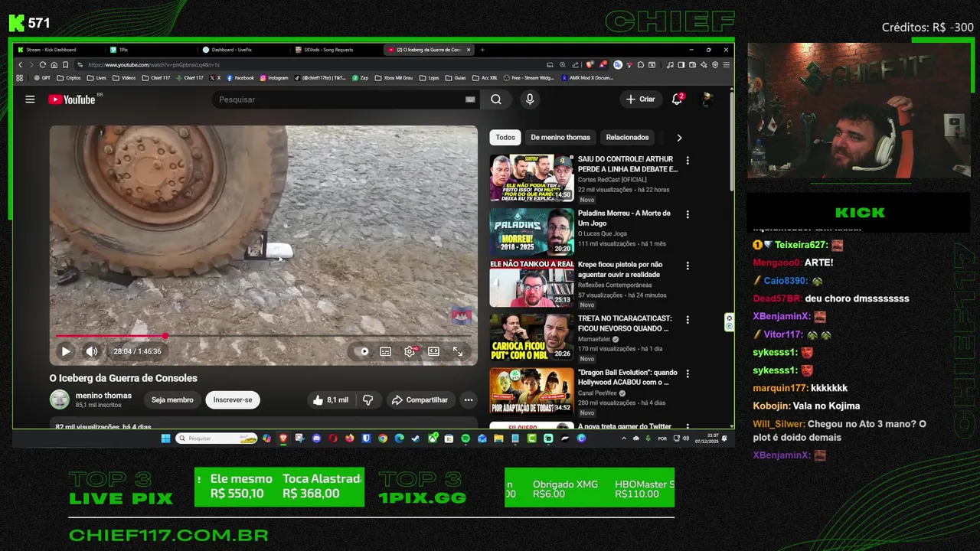Open the YouTube notifications bell
Viewport: 980px width, 551px height.
(x=678, y=99)
